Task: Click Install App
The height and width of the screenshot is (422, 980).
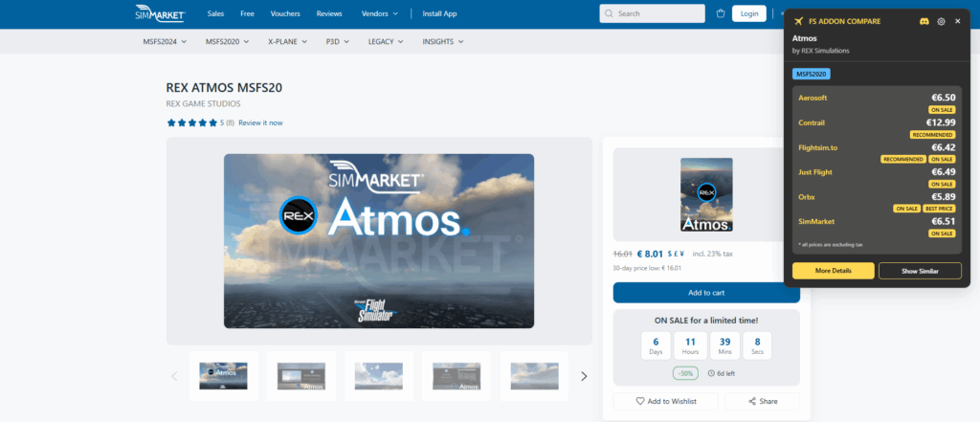Action: click(x=439, y=13)
